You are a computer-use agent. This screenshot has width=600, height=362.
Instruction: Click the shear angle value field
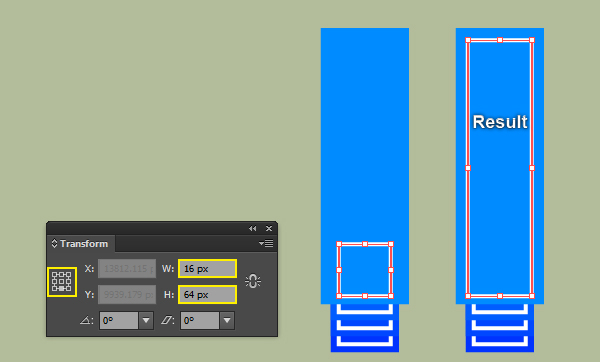200,321
